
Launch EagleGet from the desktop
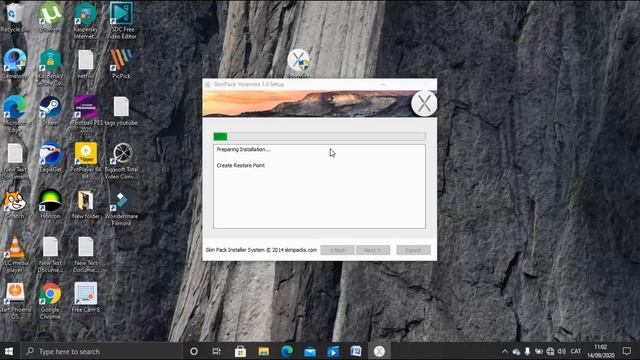(50, 158)
